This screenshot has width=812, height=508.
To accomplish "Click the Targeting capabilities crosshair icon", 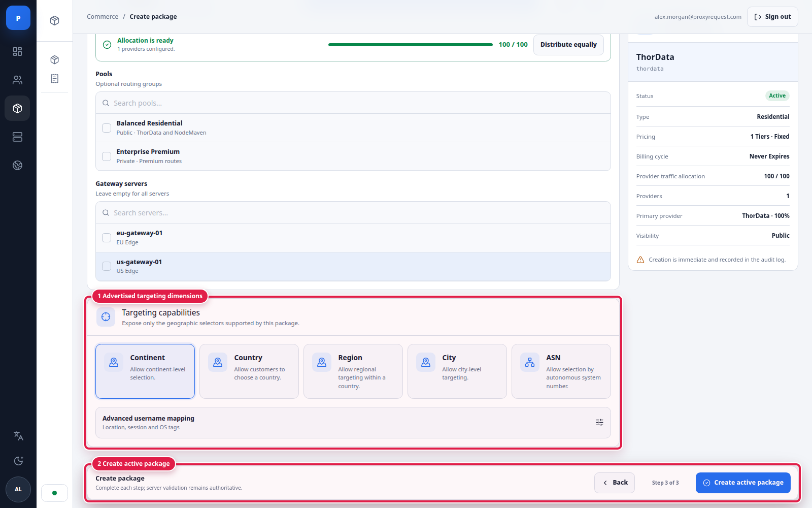I will click(x=106, y=316).
